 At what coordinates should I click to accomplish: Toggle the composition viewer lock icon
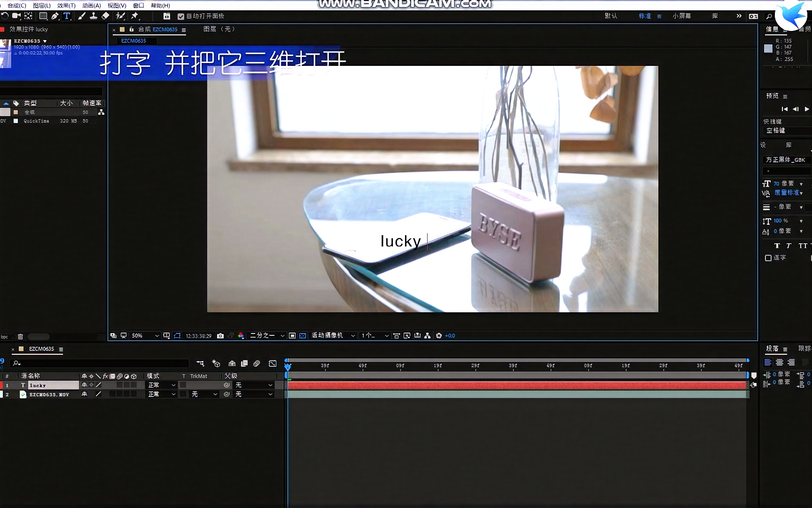click(x=132, y=30)
